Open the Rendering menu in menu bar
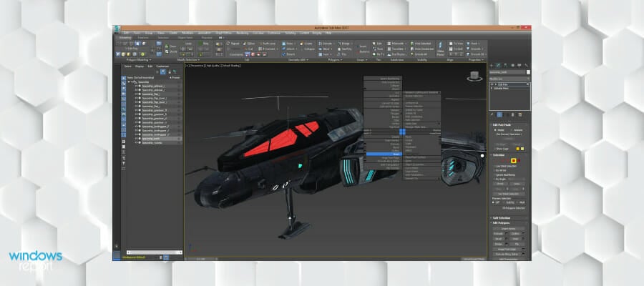 pos(242,33)
